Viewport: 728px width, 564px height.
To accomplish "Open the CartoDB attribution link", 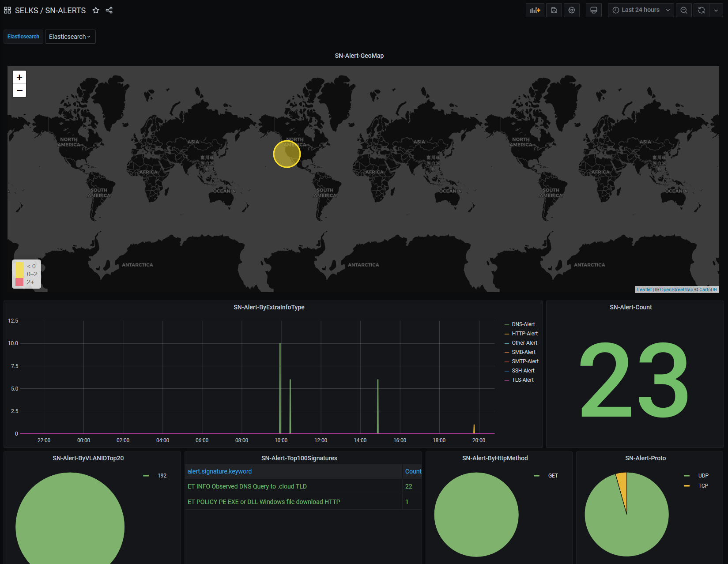I will click(708, 290).
